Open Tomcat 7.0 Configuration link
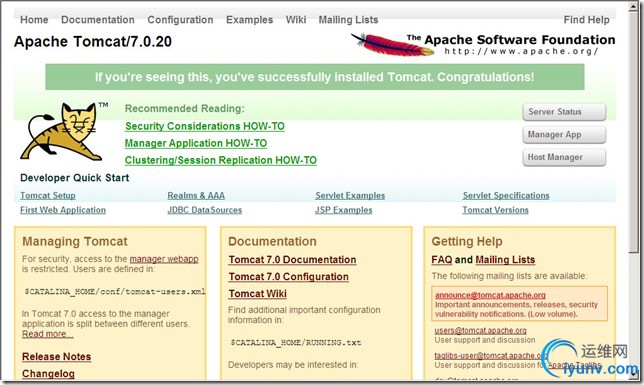The image size is (644, 385). pos(289,277)
